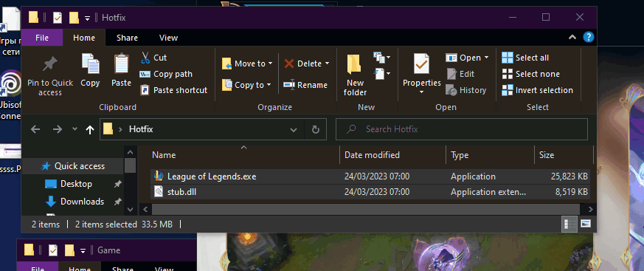Open Recent locations dropdown
The height and width of the screenshot is (271, 644).
click(75, 129)
